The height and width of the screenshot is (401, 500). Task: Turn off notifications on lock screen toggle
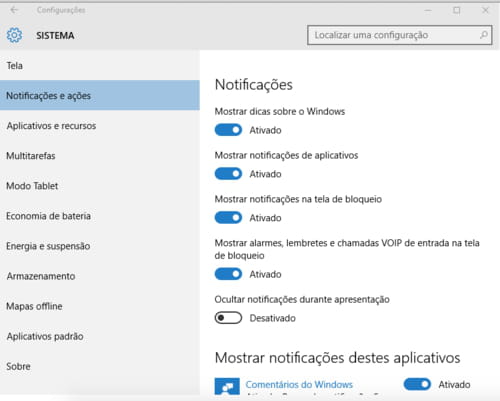coord(228,218)
